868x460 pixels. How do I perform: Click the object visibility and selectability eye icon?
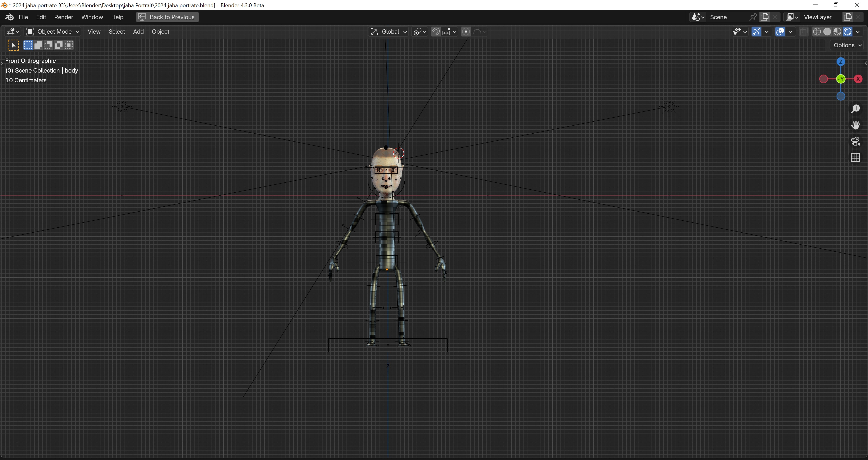point(740,32)
